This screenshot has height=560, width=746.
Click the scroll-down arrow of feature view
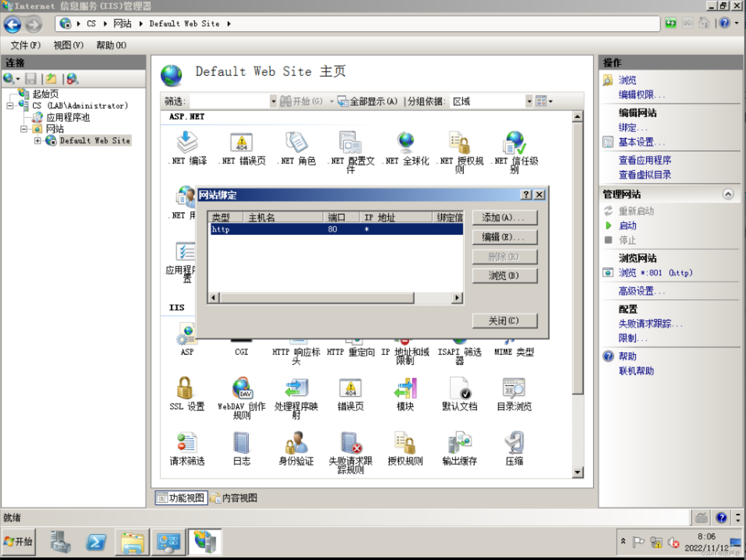[x=578, y=472]
